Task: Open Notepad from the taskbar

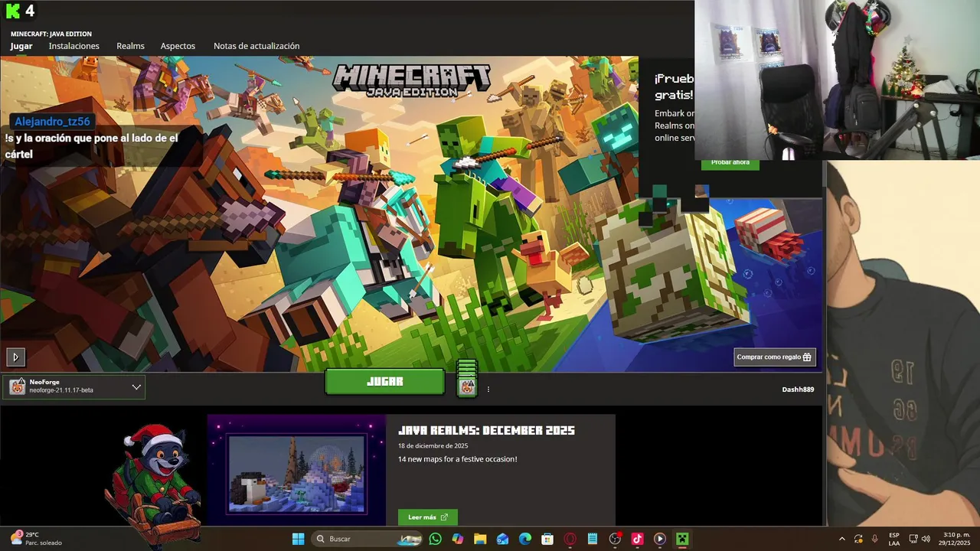Action: pos(593,539)
